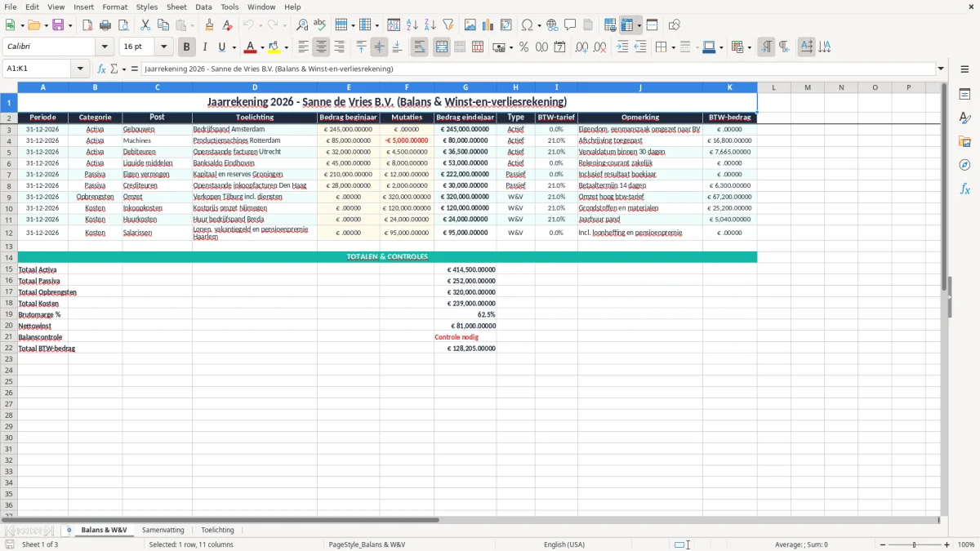Open the File menu
Image resolution: width=980 pixels, height=551 pixels.
tap(11, 7)
